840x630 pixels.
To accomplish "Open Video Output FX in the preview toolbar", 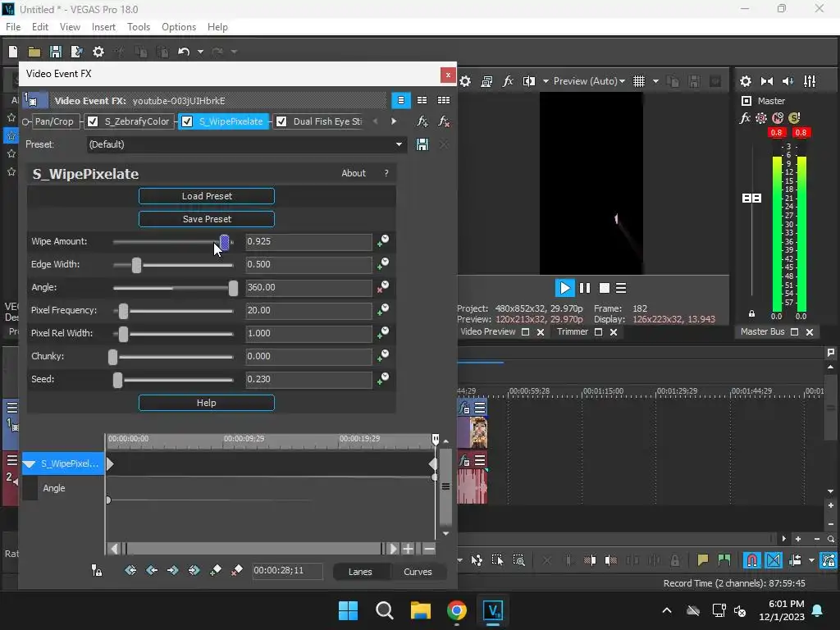I will coord(508,81).
